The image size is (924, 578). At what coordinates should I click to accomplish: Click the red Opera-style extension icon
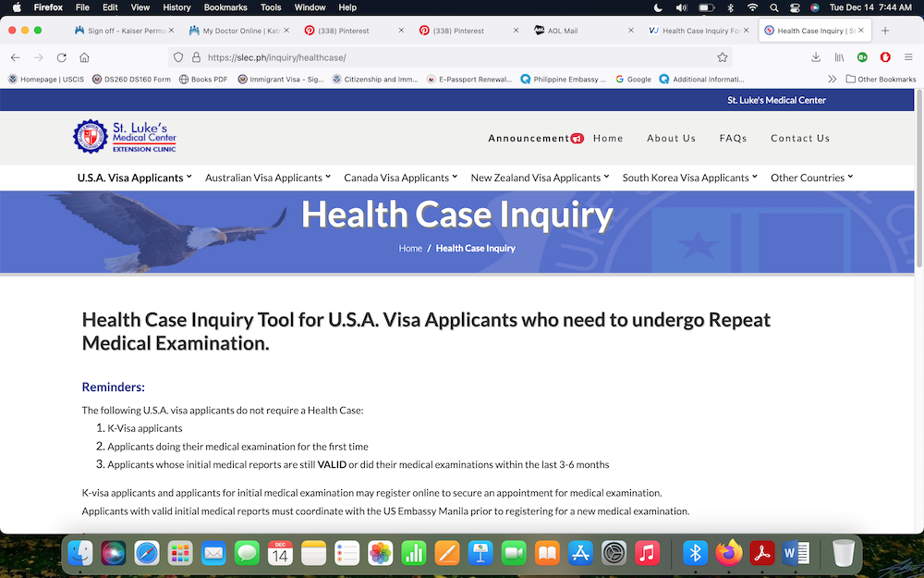(885, 57)
